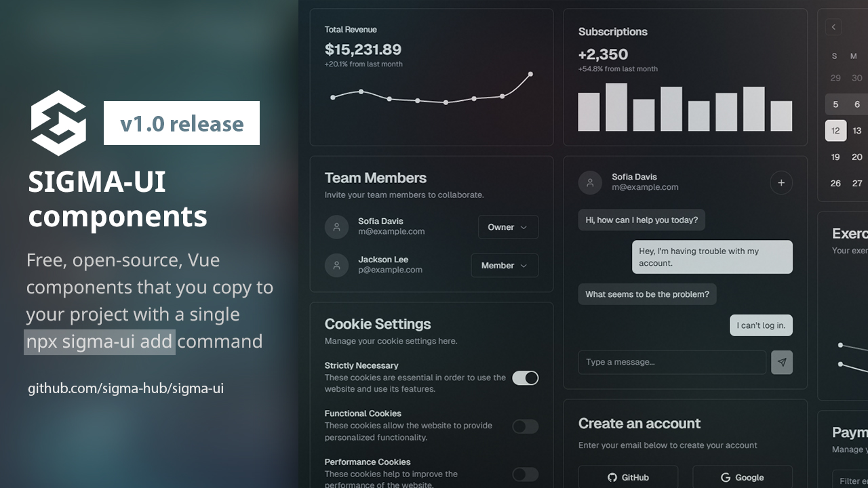Viewport: 868px width, 488px height.
Task: Disable the Strictly Necessary cookies toggle
Action: point(525,378)
